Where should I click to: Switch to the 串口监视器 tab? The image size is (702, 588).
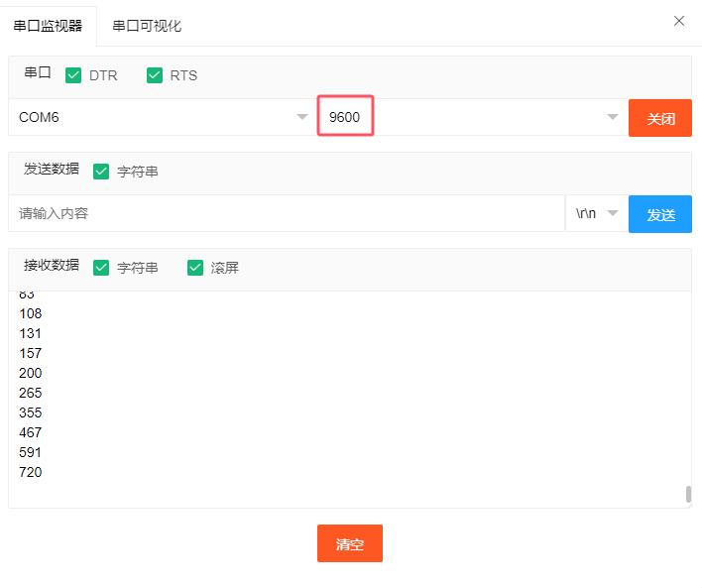48,26
